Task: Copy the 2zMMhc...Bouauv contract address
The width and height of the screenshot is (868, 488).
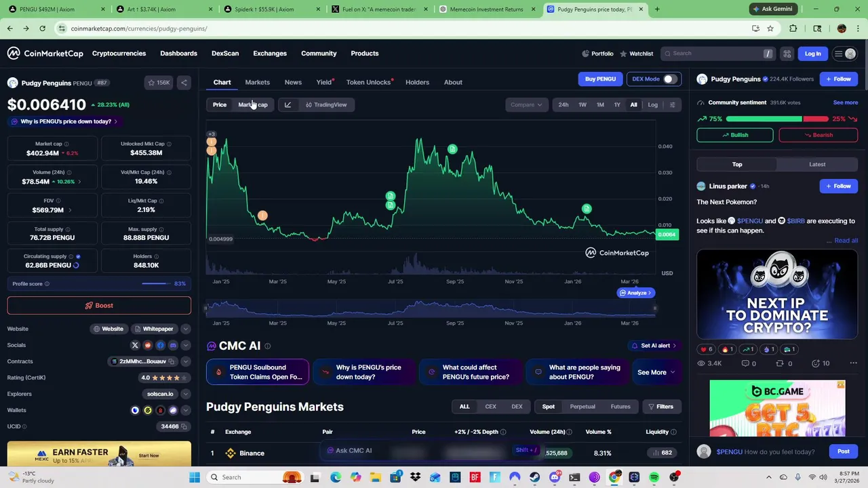Action: [x=170, y=361]
